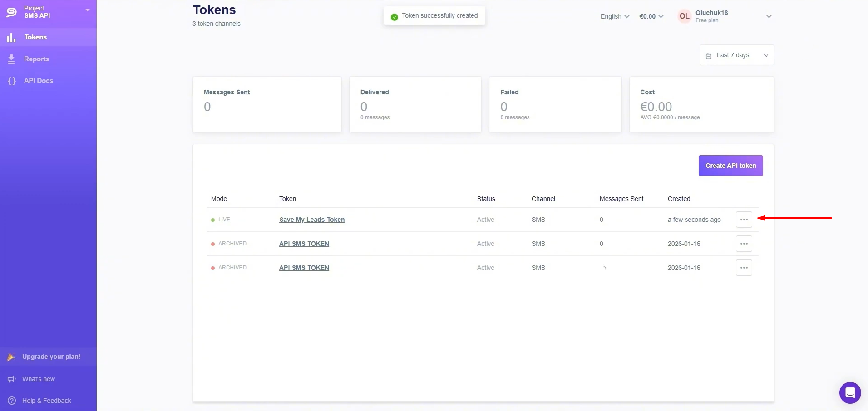Image resolution: width=868 pixels, height=411 pixels.
Task: Click the upgrade plan party icon
Action: pyautogui.click(x=11, y=357)
